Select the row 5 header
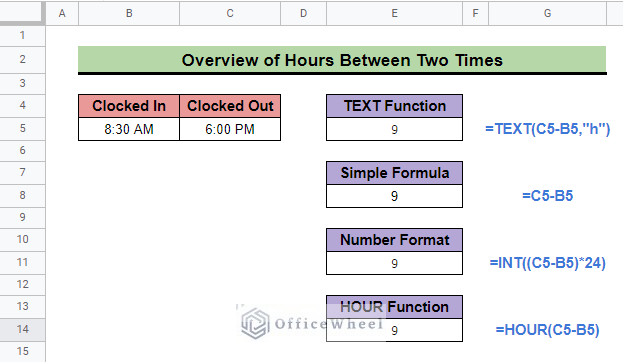The width and height of the screenshot is (623, 362). 23,128
